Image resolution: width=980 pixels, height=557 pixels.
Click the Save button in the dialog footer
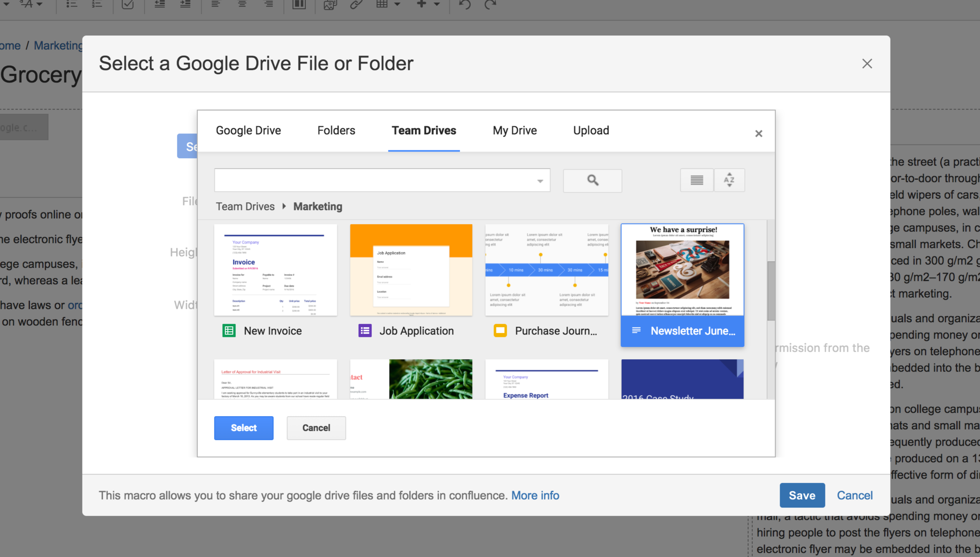(802, 495)
